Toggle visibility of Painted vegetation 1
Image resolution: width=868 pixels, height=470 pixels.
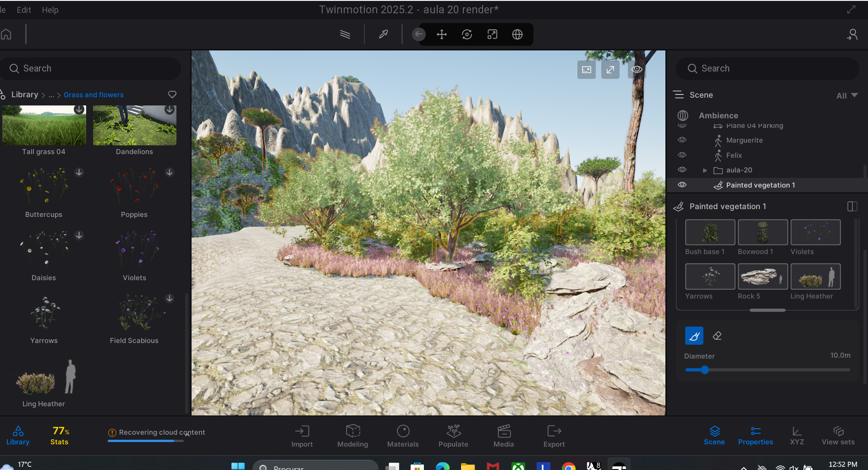682,185
